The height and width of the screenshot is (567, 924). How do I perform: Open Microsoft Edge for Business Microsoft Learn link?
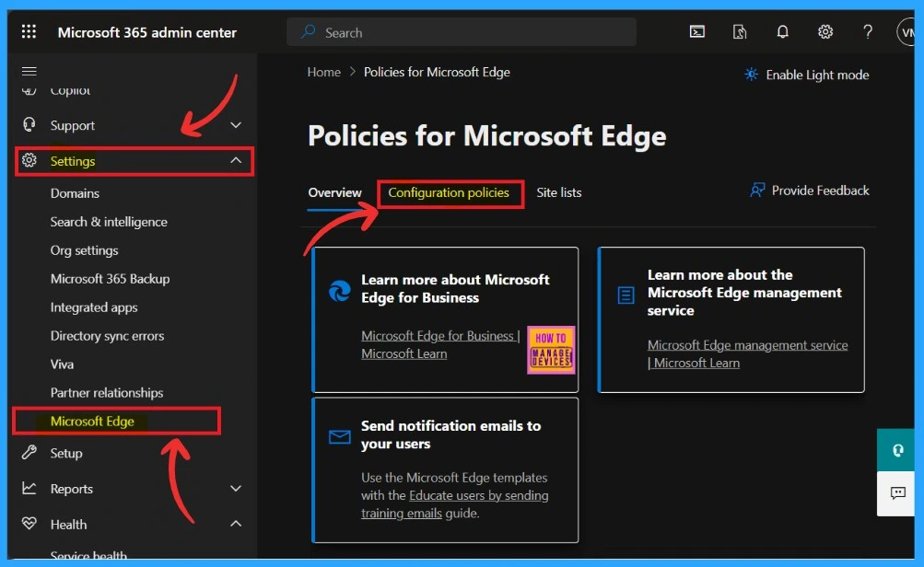440,344
